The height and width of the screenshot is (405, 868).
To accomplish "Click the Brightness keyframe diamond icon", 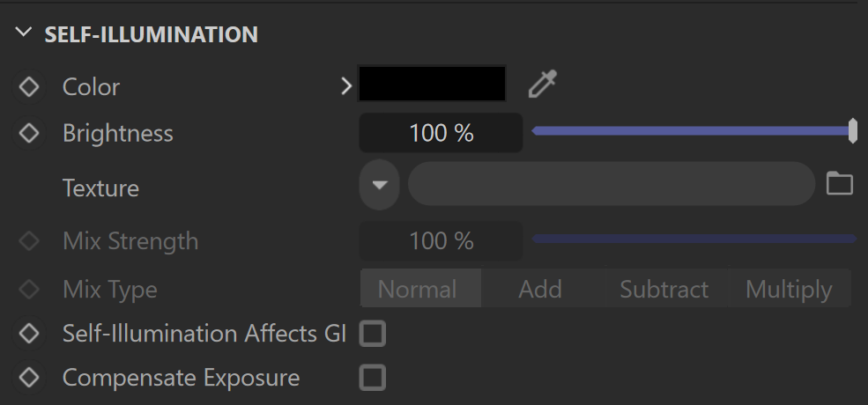I will click(29, 133).
